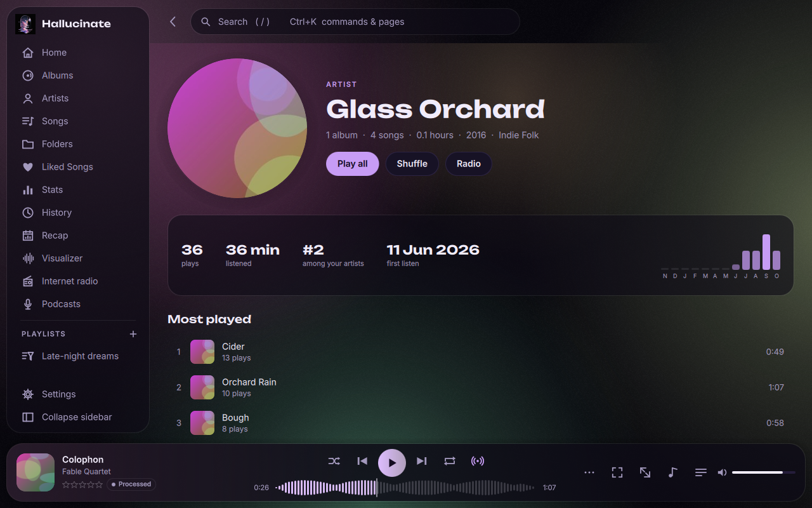The width and height of the screenshot is (812, 508).
Task: Launch the Visualizer
Action: click(78, 258)
